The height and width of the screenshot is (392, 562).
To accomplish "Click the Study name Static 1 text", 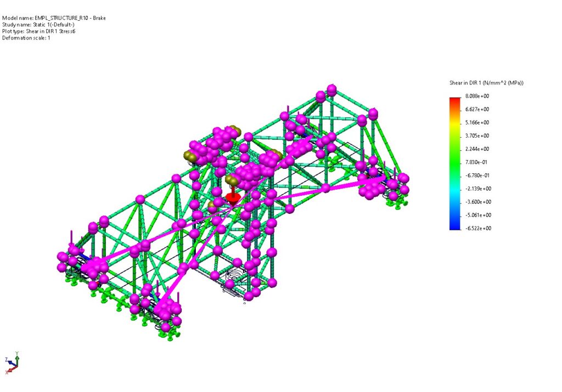I will pos(38,25).
